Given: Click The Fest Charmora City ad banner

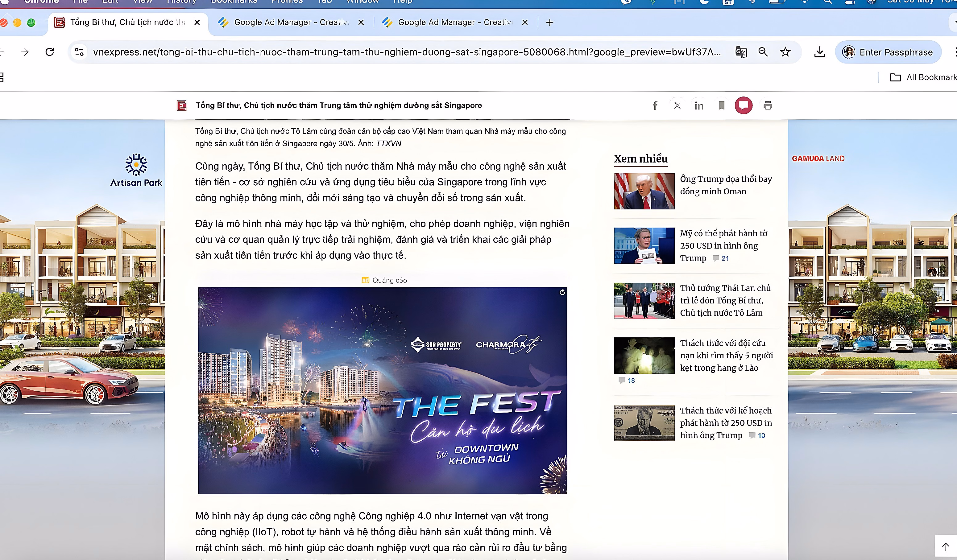Looking at the screenshot, I should click(x=383, y=391).
